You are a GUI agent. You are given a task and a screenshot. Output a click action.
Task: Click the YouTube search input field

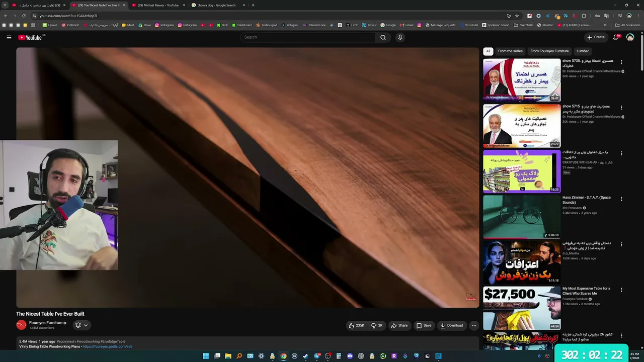(308, 37)
